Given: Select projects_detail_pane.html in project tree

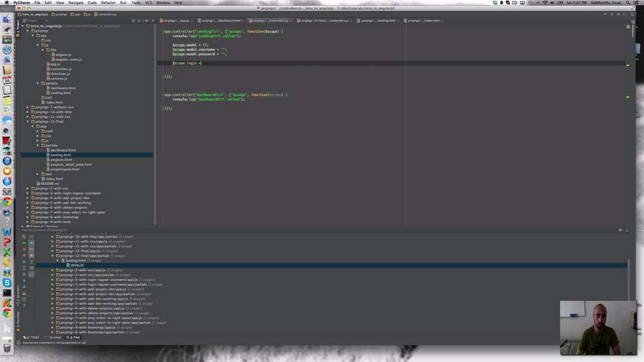Looking at the screenshot, I should [71, 164].
